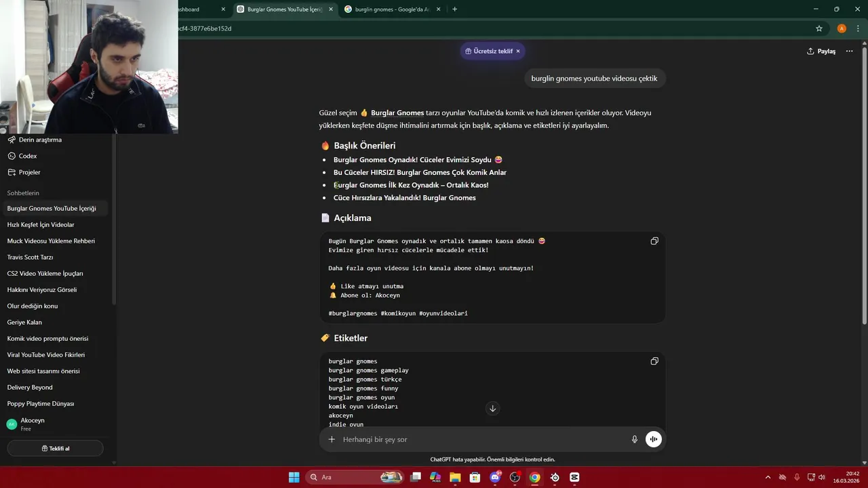
Task: Open Discord from taskbar
Action: (495, 477)
